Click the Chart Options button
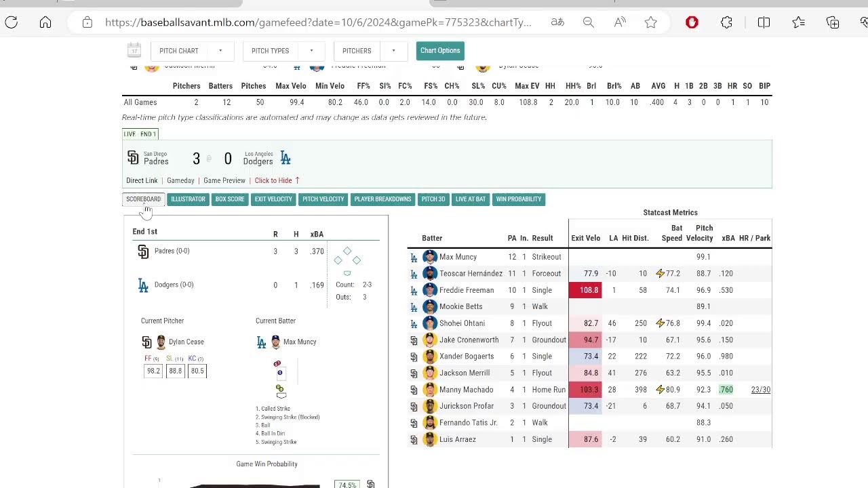 tap(440, 51)
